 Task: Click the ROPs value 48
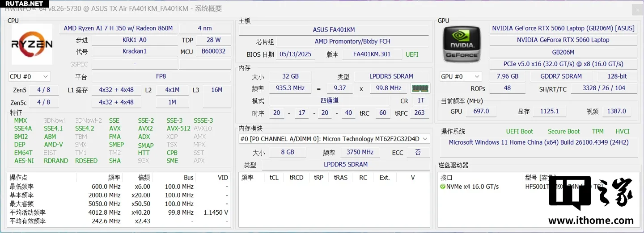pos(507,88)
